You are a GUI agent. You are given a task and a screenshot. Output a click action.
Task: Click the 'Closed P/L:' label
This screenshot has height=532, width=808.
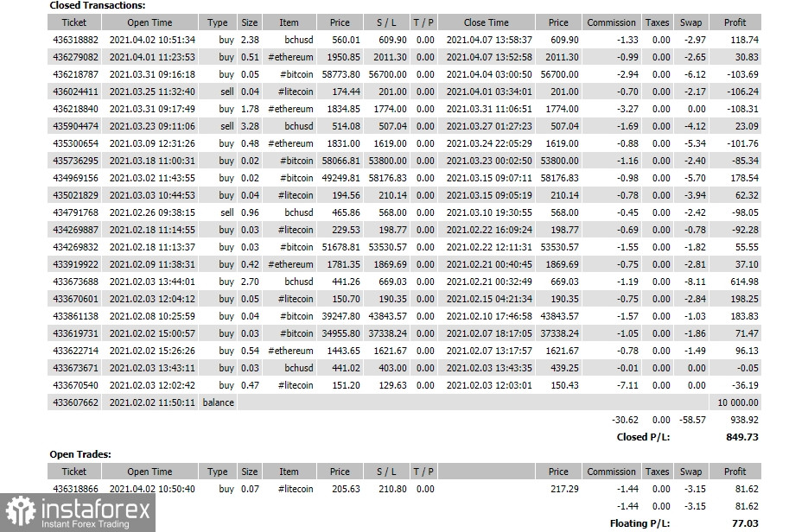coord(643,437)
